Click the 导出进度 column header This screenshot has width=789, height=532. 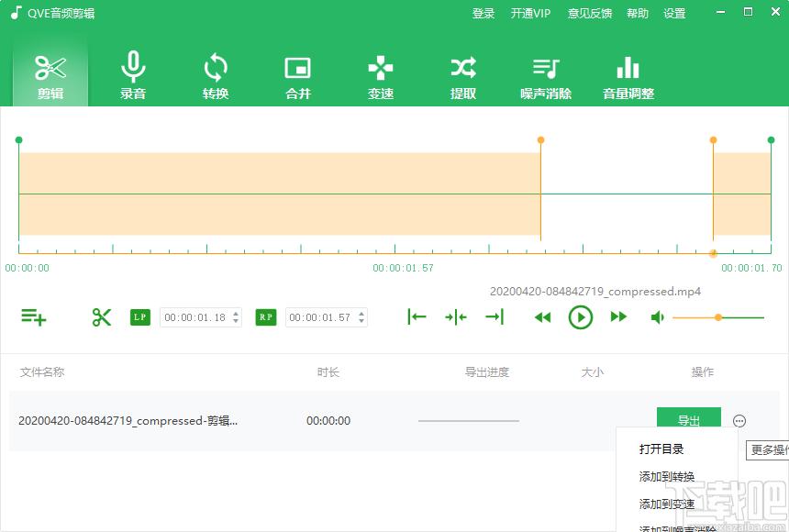[487, 372]
